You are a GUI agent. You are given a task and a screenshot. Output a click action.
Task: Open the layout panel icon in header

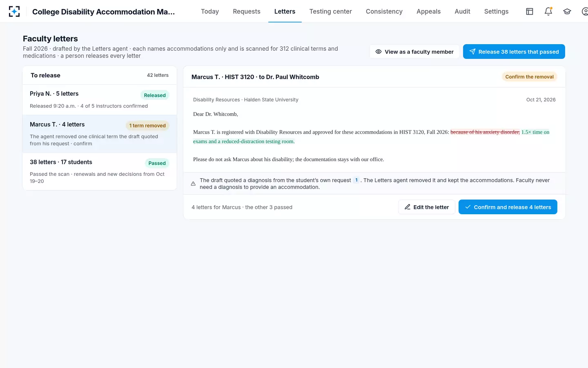(530, 11)
